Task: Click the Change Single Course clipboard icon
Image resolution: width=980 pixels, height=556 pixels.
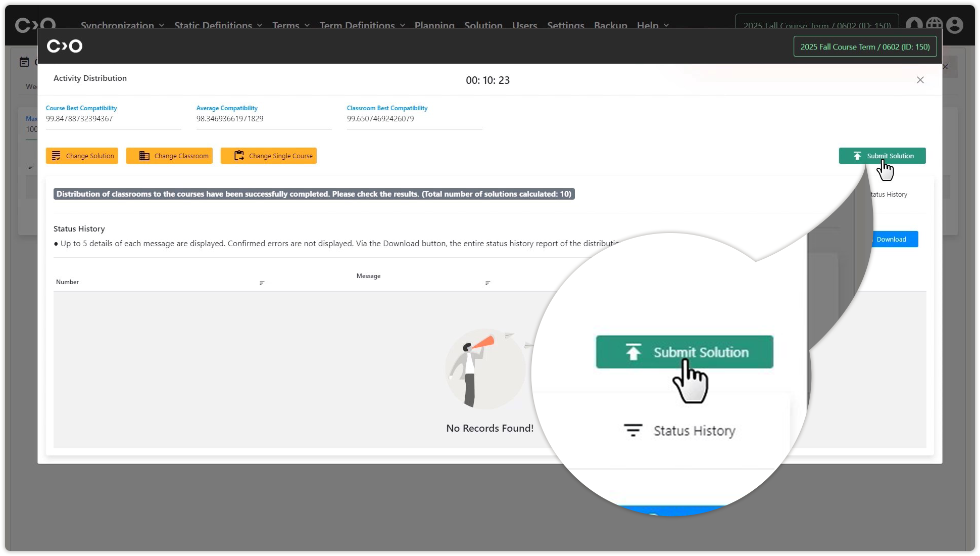Action: point(239,156)
